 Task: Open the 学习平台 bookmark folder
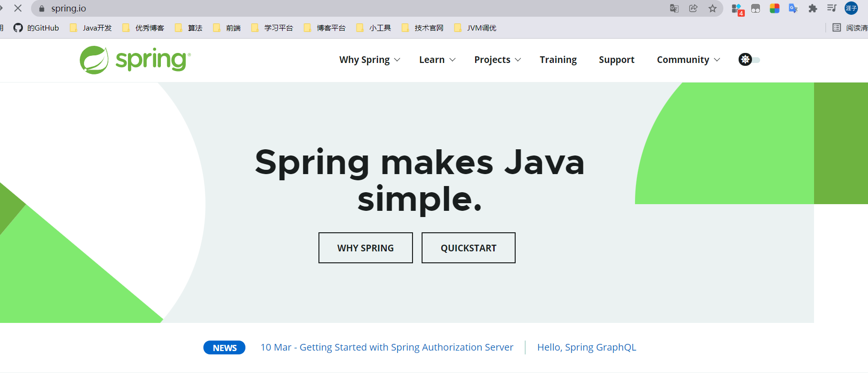272,28
